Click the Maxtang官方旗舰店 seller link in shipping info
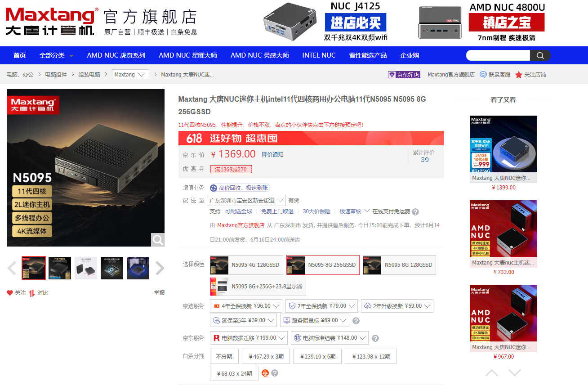Image resolution: width=588 pixels, height=386 pixels. click(241, 225)
